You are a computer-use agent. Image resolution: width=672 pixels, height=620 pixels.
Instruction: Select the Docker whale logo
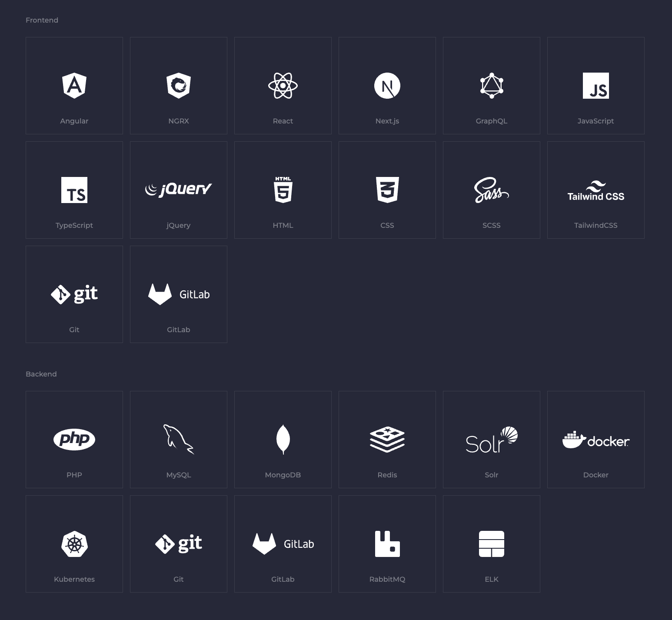(x=595, y=440)
